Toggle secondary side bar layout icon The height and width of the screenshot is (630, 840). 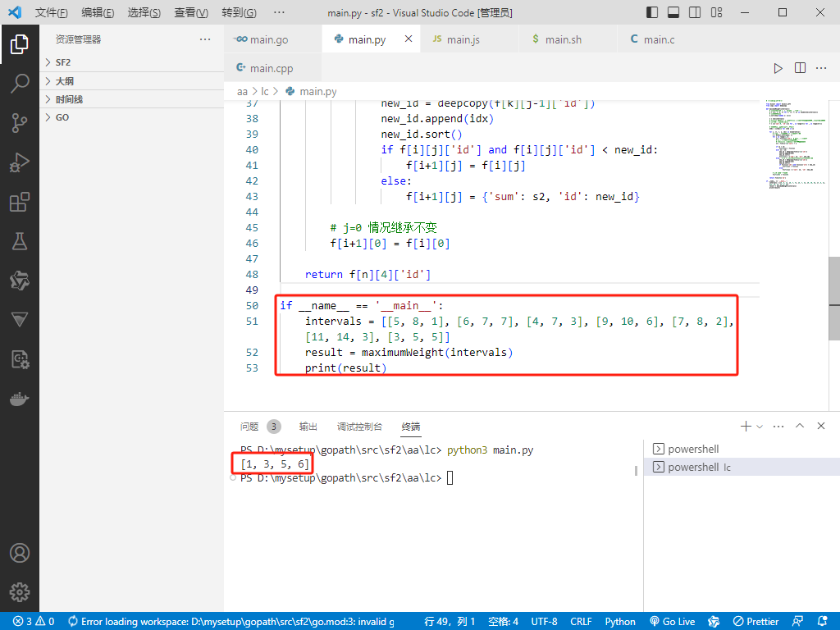click(695, 12)
